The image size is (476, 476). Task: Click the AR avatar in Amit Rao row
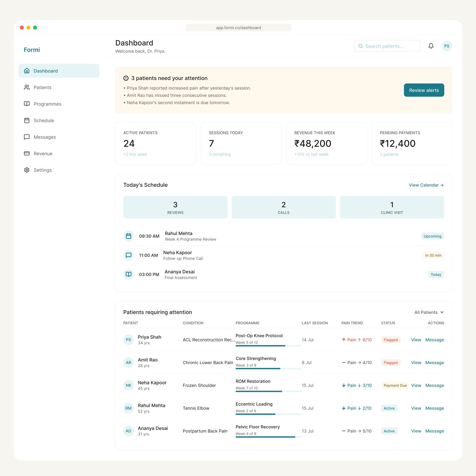tap(129, 363)
